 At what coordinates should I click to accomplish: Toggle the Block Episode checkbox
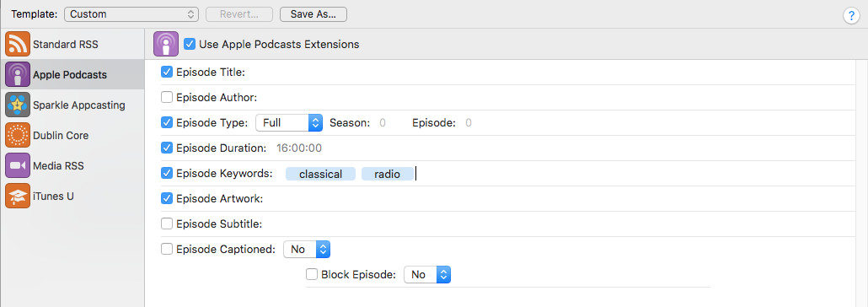[x=312, y=274]
